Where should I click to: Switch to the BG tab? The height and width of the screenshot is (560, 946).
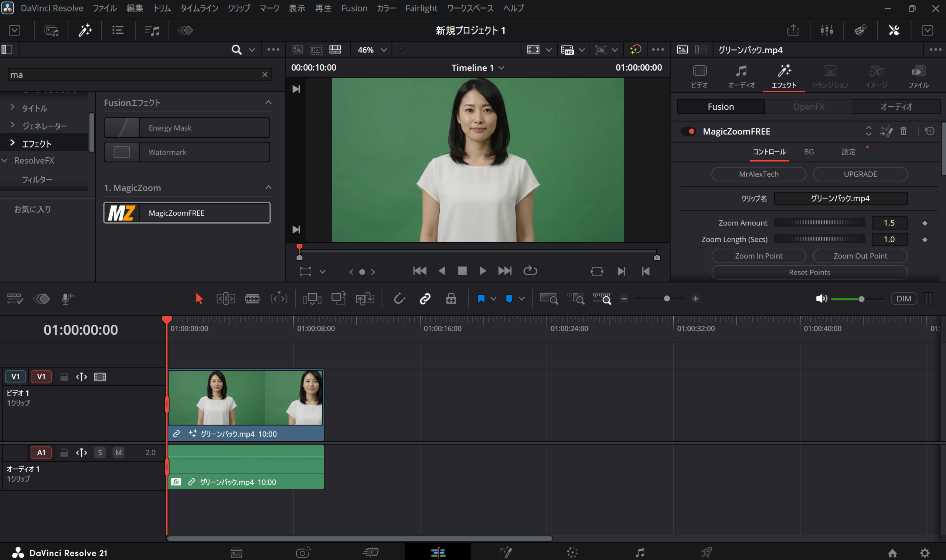pyautogui.click(x=809, y=152)
